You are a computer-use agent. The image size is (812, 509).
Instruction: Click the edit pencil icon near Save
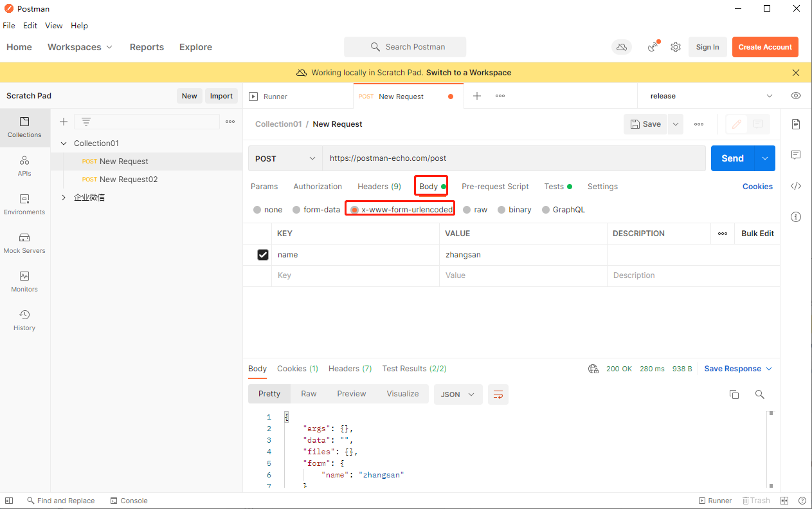tap(737, 124)
